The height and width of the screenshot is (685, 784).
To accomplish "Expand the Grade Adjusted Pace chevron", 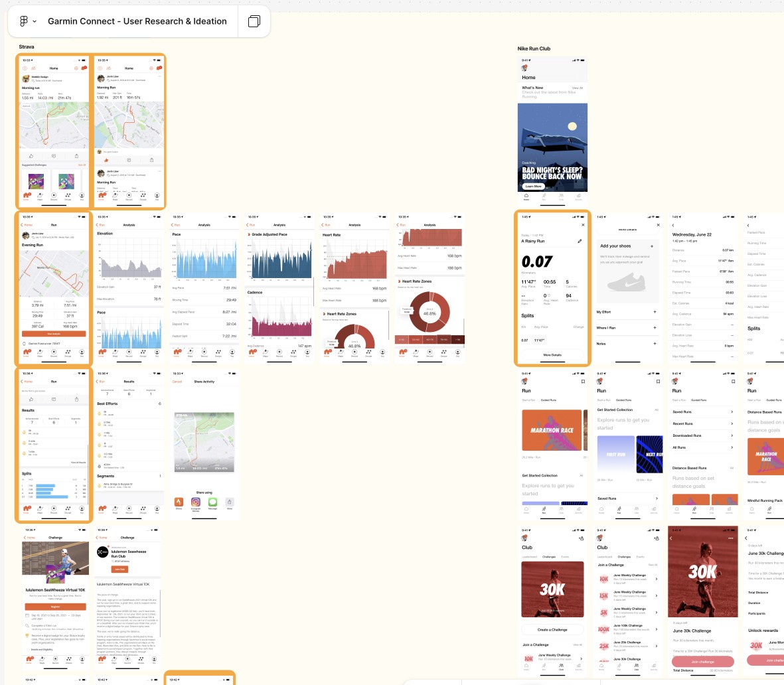I will point(248,234).
